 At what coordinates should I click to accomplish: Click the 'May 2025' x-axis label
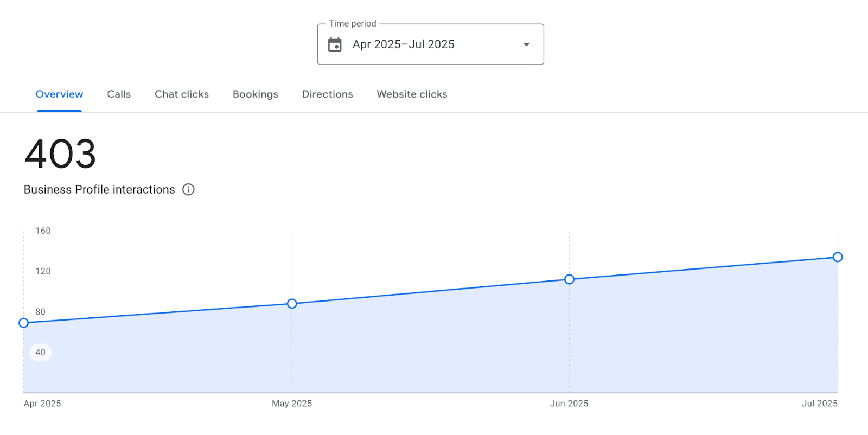click(x=292, y=404)
